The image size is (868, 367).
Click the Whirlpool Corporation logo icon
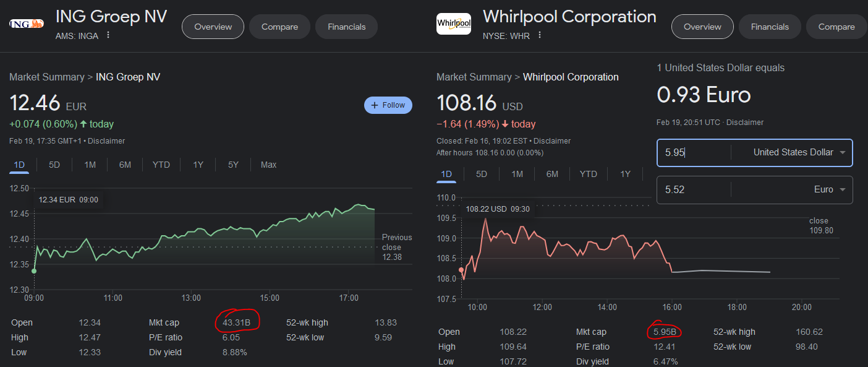(454, 24)
